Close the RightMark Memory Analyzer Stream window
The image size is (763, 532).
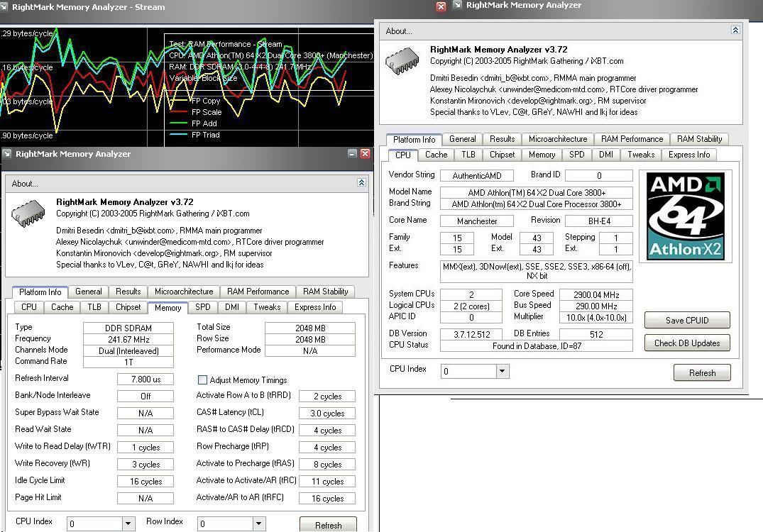(x=441, y=6)
